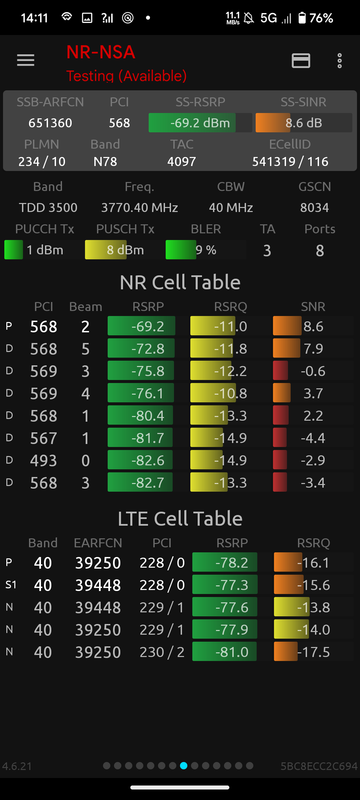This screenshot has width=360, height=800.
Task: Tap the LTE RSRQ bar showing -14.0
Action: tap(313, 630)
